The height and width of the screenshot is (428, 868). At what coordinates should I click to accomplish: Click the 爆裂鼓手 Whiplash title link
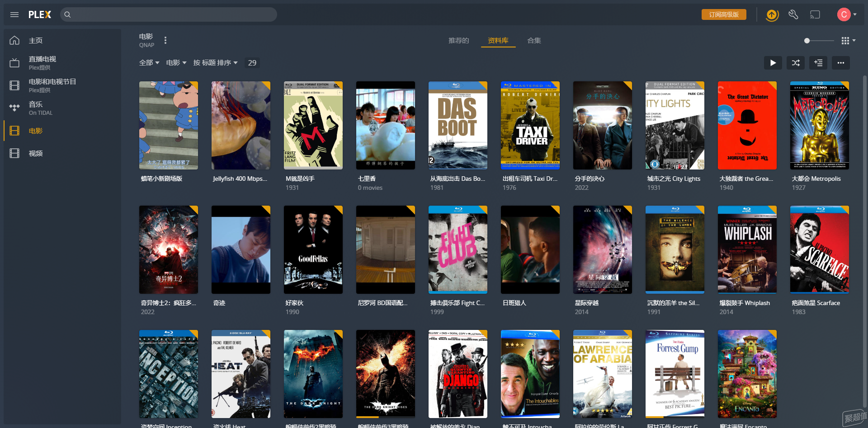click(745, 303)
